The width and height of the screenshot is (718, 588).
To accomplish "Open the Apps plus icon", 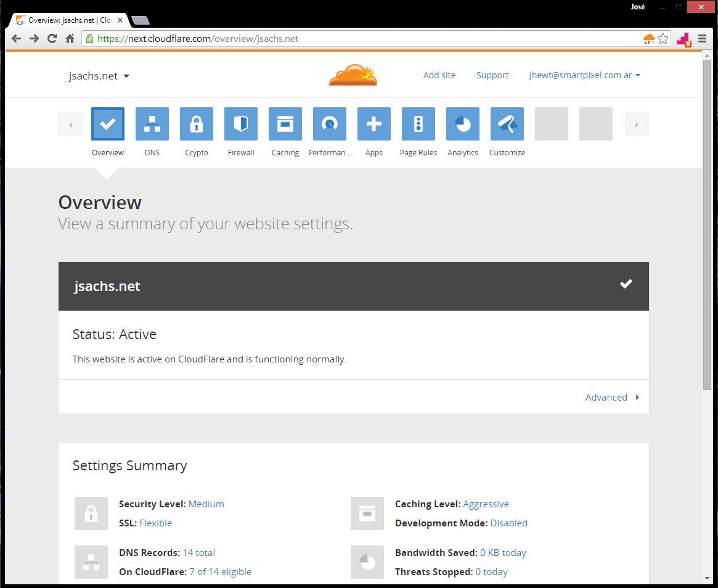I will [x=374, y=124].
